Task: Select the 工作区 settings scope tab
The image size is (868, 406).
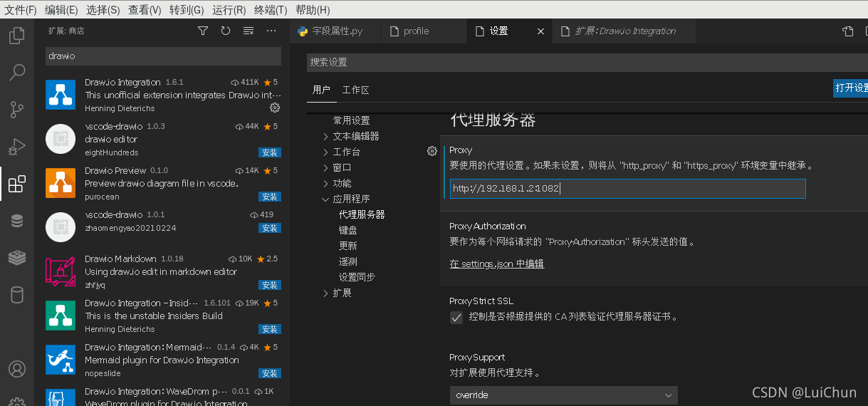Action: click(355, 90)
